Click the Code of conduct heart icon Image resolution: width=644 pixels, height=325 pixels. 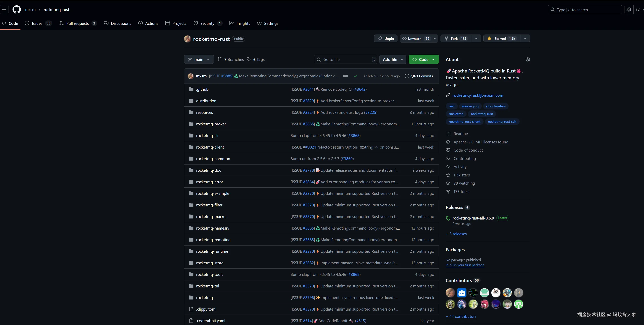[448, 150]
